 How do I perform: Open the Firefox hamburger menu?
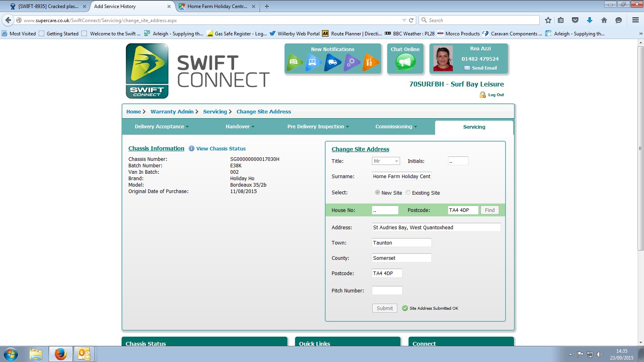tap(636, 20)
